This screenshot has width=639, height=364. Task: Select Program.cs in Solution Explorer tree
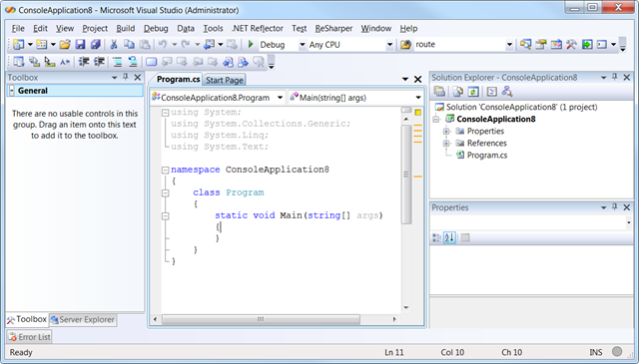[487, 156]
